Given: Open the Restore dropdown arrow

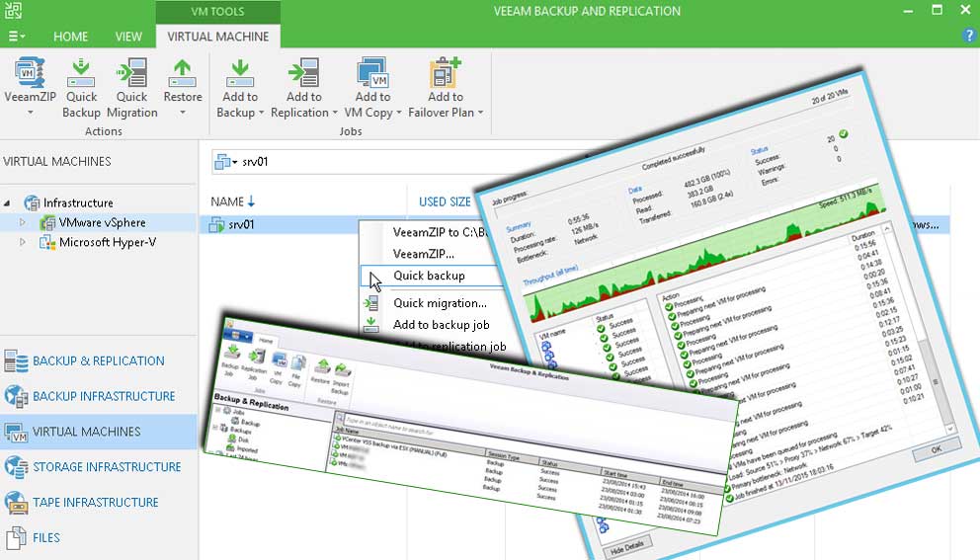Looking at the screenshot, I should [x=183, y=114].
